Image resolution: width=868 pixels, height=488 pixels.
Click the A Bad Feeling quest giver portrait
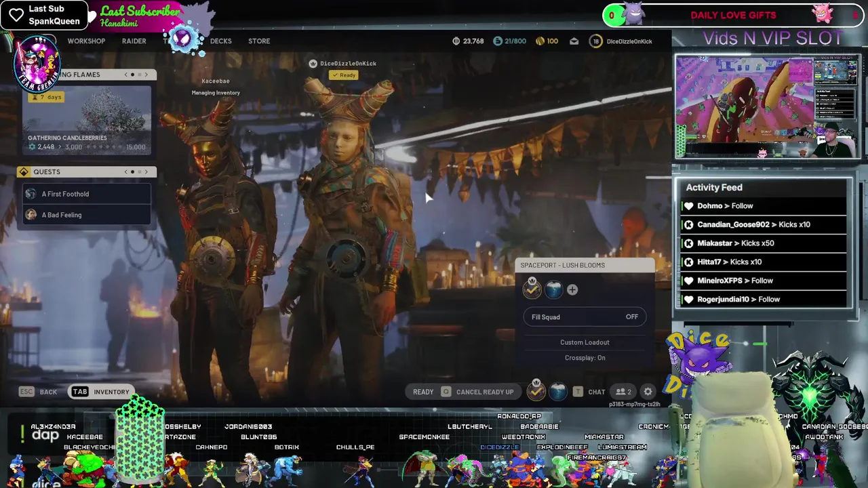[31, 215]
